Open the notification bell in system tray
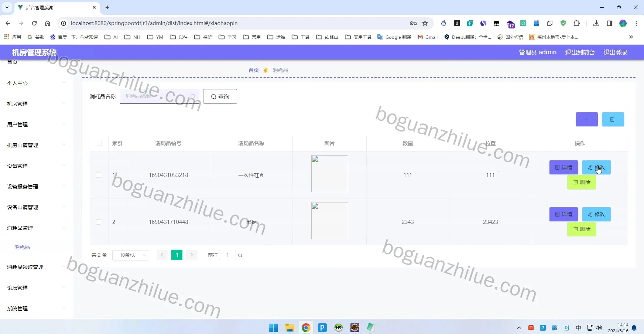Viewport: 644px width, 334px height. click(634, 328)
